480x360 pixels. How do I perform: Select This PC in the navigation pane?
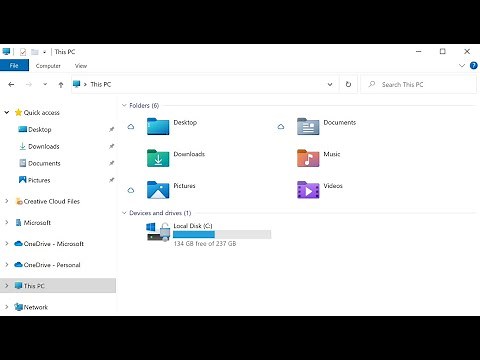click(58, 286)
